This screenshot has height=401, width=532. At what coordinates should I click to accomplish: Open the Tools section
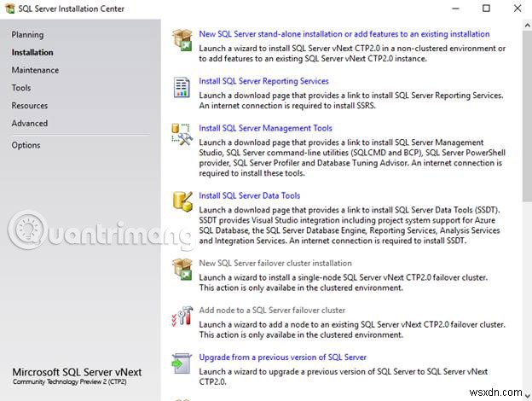pyautogui.click(x=21, y=88)
